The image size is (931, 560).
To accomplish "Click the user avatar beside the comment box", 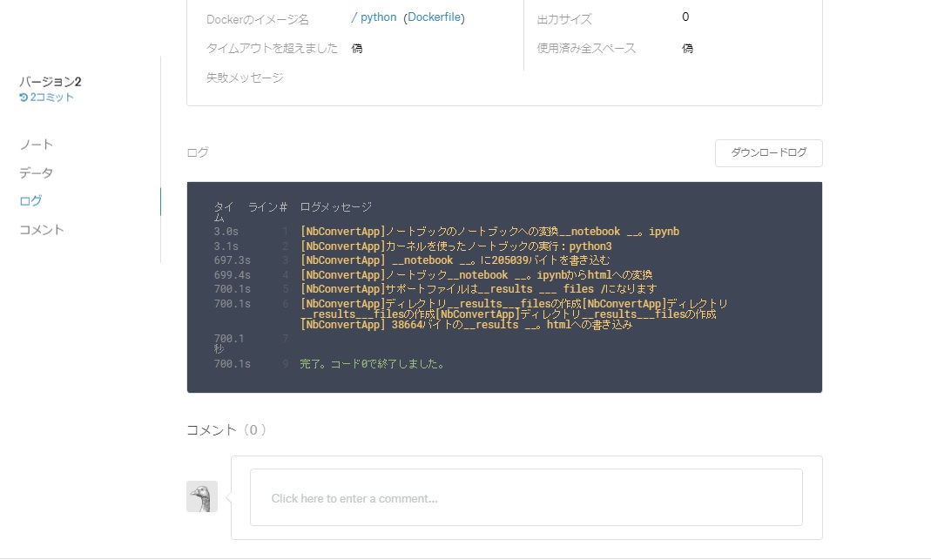I will point(201,496).
